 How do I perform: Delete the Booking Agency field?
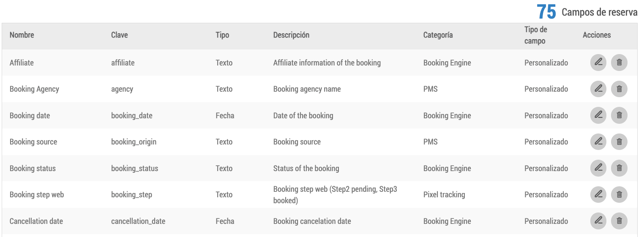(x=619, y=89)
